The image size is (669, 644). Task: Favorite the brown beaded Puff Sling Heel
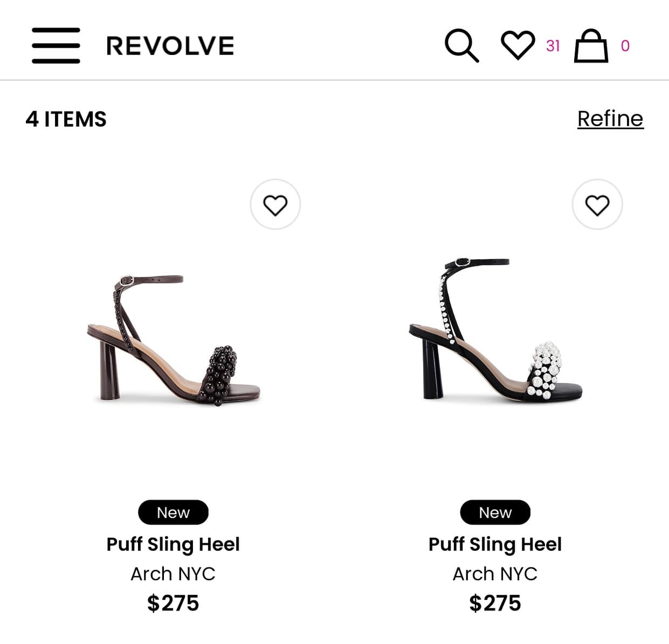pos(275,205)
